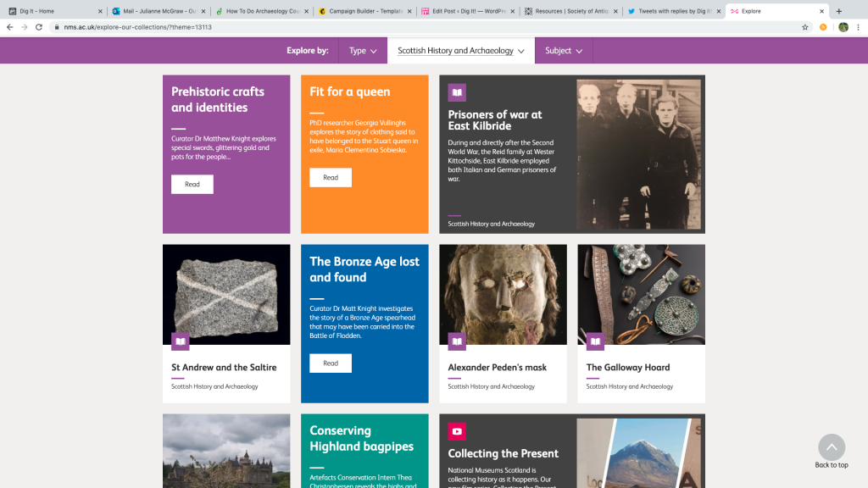Image resolution: width=868 pixels, height=488 pixels.
Task: Click Read on Fit for a queen
Action: click(x=331, y=178)
